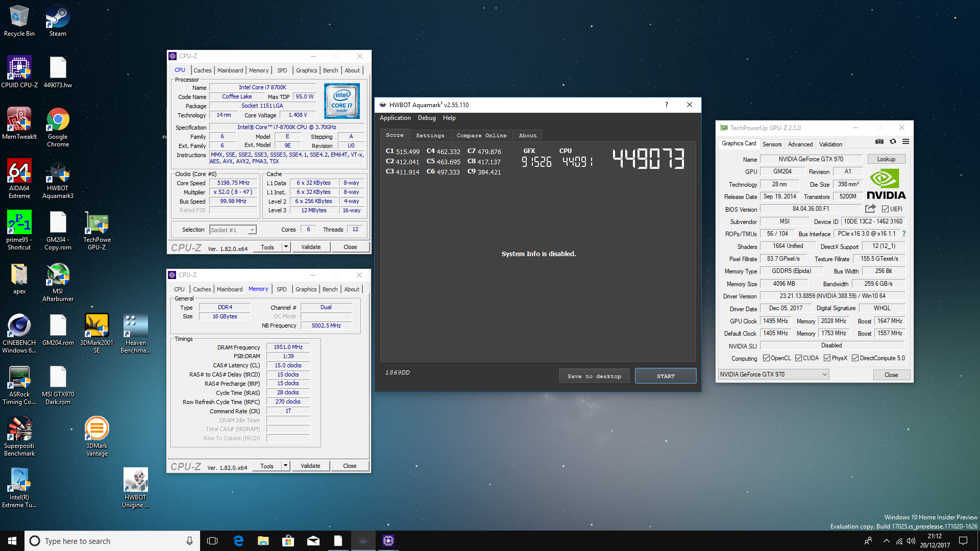This screenshot has width=980, height=551.
Task: Open AIDA64 Extreme desktop shortcut
Action: [x=19, y=179]
